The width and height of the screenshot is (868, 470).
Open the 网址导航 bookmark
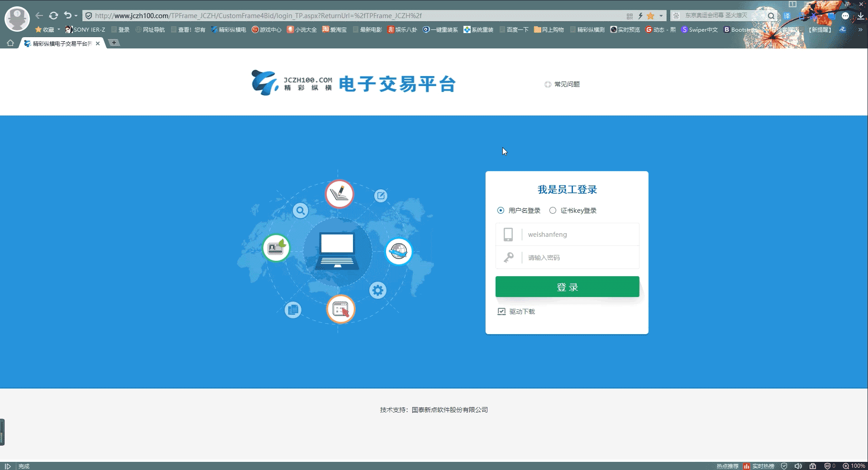[150, 30]
